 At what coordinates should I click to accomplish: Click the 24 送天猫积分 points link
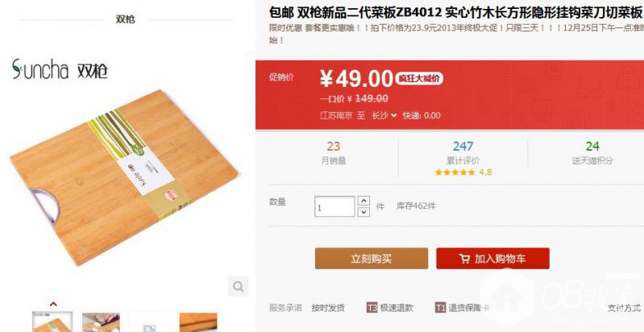tap(592, 152)
